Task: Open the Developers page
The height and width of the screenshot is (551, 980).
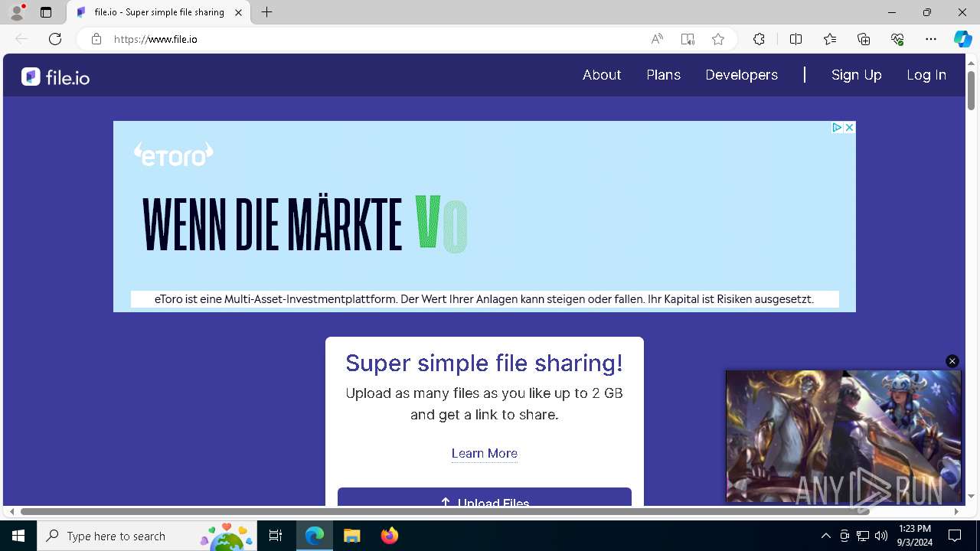Action: coord(741,75)
